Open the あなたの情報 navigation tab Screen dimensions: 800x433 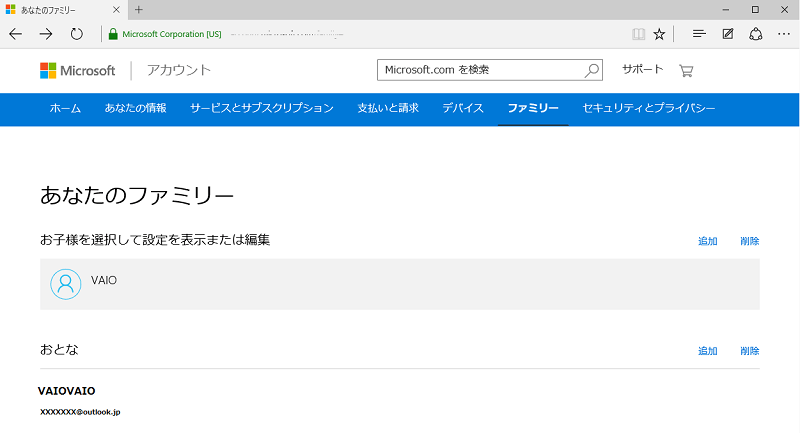pos(136,108)
